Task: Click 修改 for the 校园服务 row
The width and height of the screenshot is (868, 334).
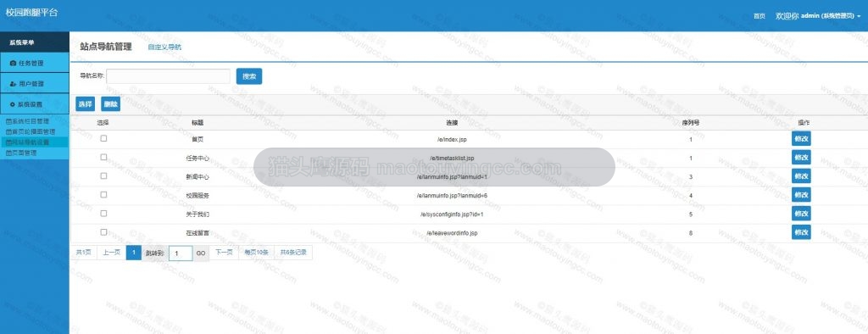Action: tap(801, 195)
